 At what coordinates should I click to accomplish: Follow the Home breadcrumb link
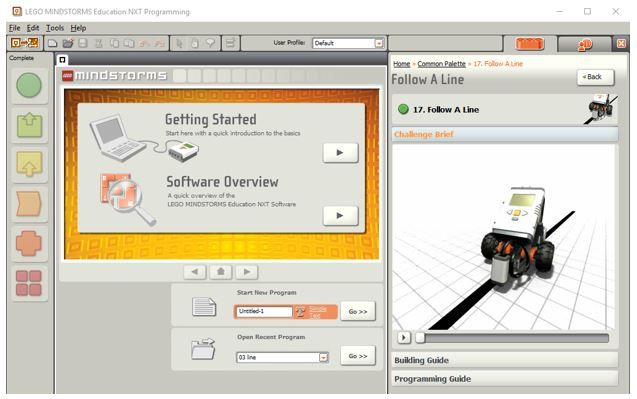click(401, 64)
